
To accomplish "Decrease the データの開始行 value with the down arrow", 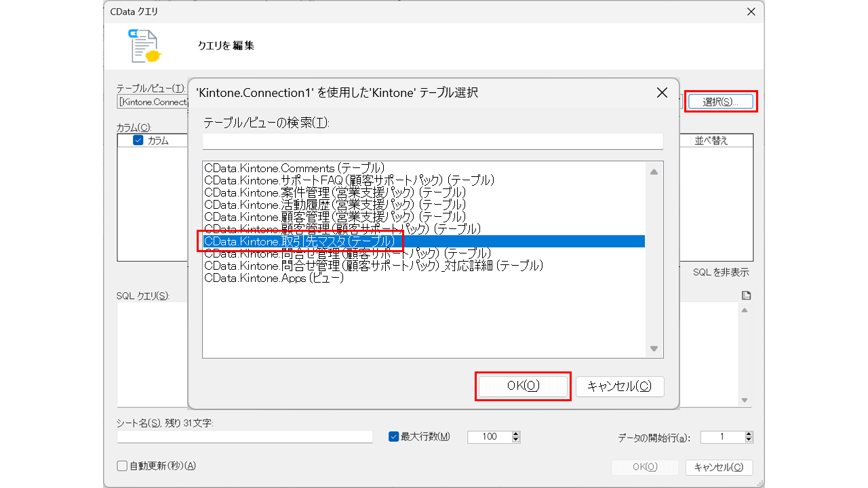I will tap(749, 440).
